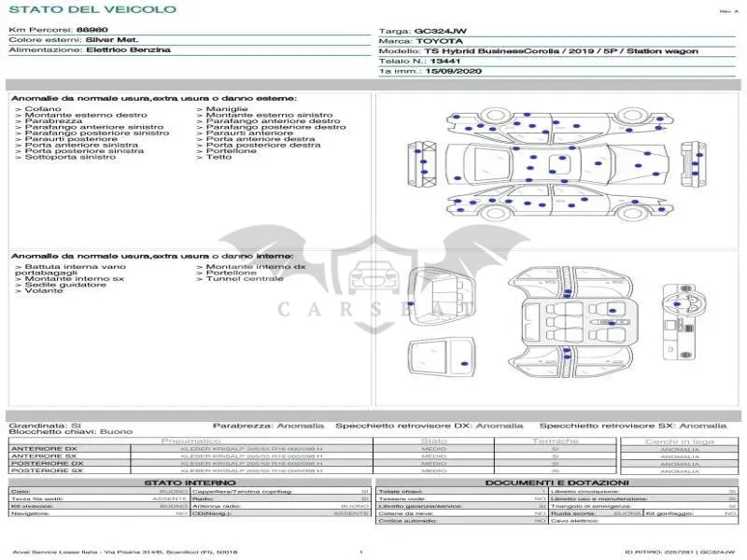The width and height of the screenshot is (747, 560).
Task: Select the 'ID RITIRO' footer reference
Action: 680,552
